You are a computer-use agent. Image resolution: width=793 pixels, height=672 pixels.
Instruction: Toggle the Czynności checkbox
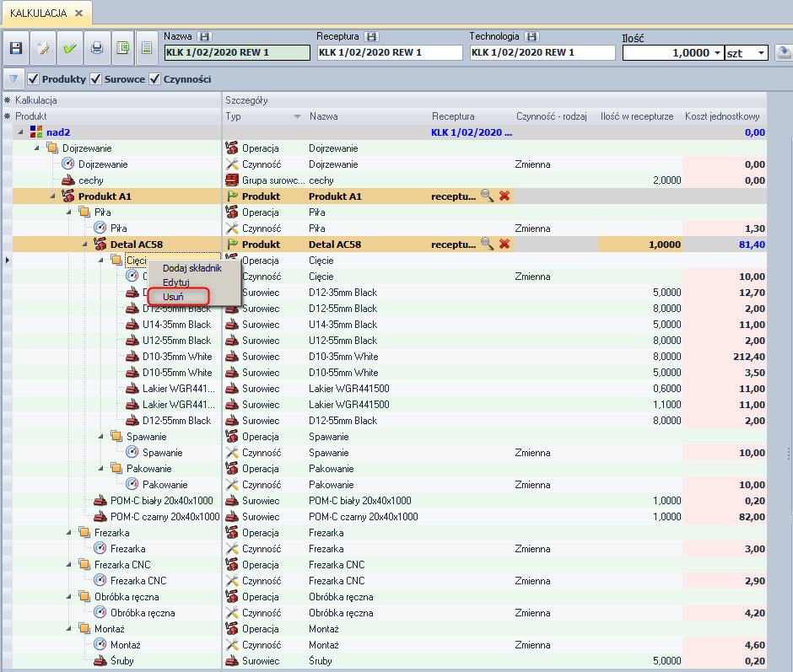[154, 79]
